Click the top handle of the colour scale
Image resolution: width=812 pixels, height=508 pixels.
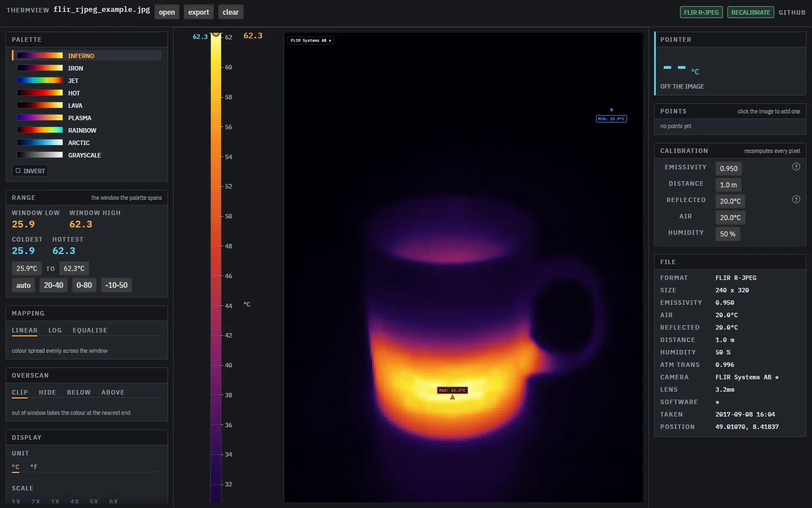pyautogui.click(x=216, y=33)
